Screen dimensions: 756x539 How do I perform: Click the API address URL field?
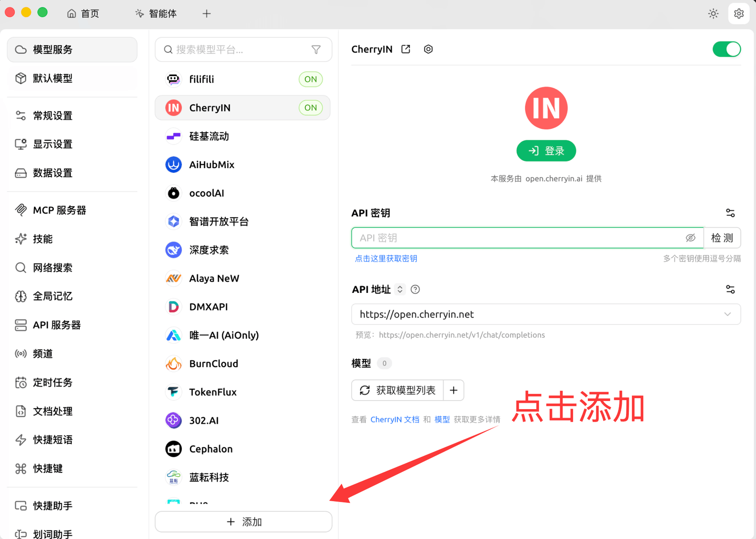pos(546,314)
